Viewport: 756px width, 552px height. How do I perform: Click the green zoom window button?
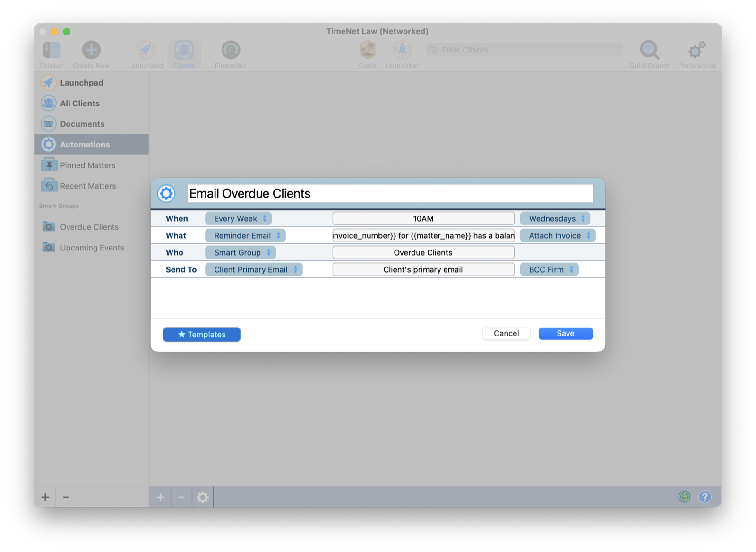point(67,32)
